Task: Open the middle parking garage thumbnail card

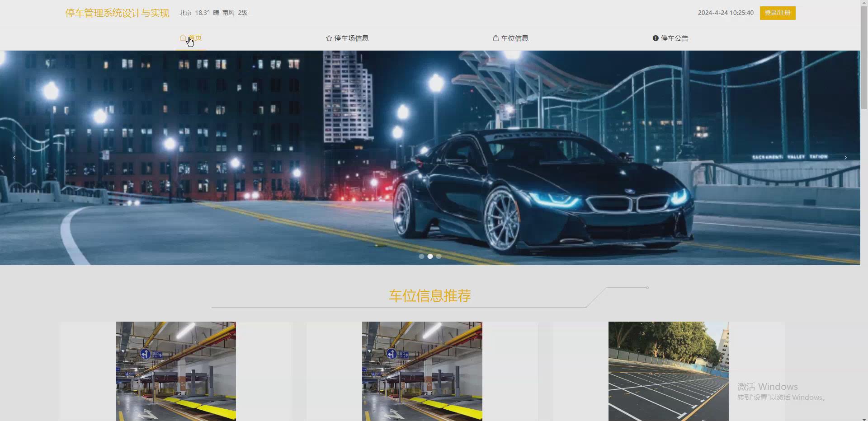Action: 422,371
